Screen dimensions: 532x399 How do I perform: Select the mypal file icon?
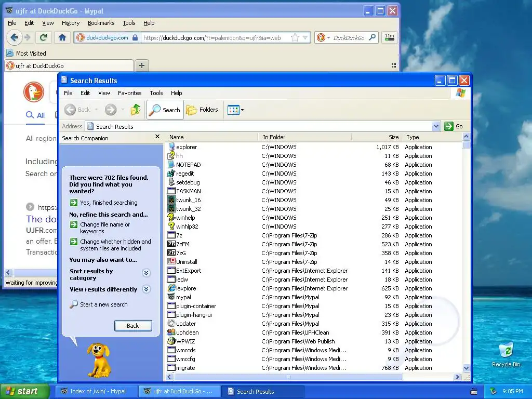click(171, 297)
